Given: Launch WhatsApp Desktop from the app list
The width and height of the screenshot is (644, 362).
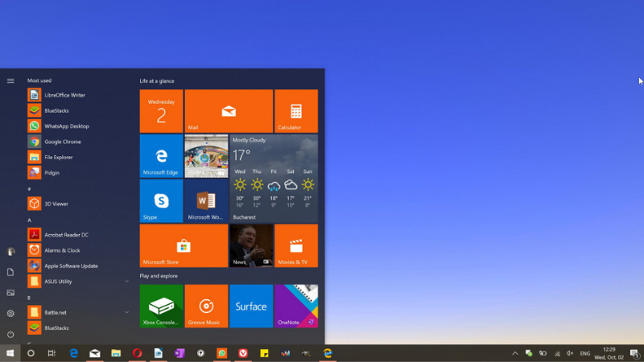Looking at the screenshot, I should [78, 126].
